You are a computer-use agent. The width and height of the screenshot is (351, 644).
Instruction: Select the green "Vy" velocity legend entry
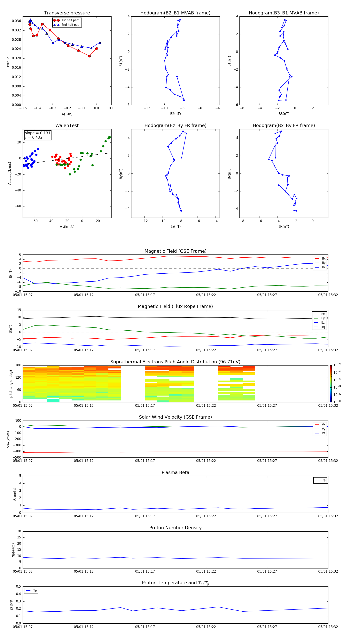(320, 429)
